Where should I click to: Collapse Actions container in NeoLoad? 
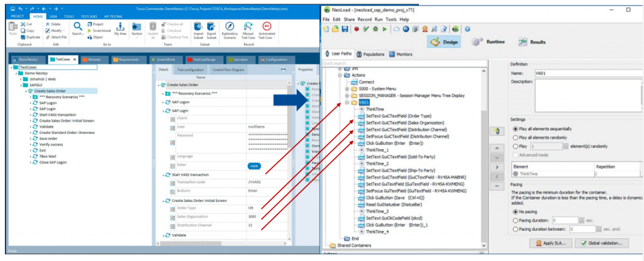pos(340,75)
